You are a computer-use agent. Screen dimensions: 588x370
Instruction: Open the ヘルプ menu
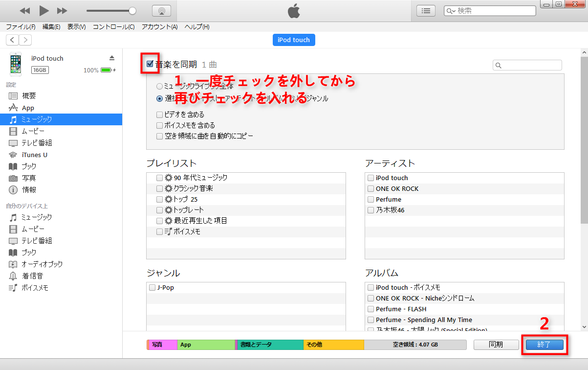click(197, 27)
